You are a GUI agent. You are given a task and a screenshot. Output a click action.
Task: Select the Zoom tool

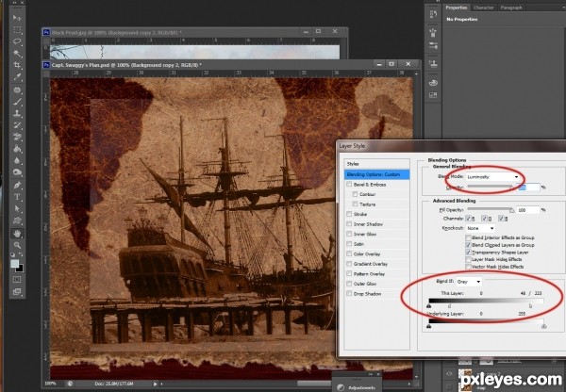17,246
